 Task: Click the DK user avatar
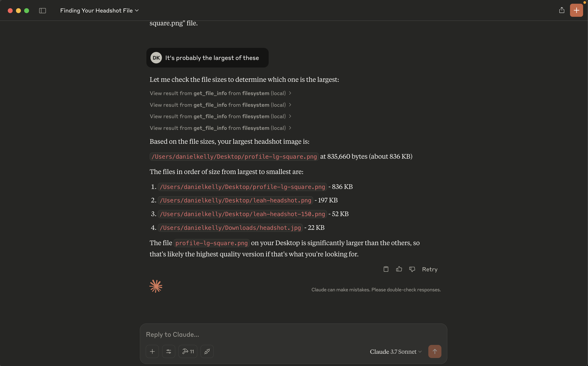[x=156, y=58]
